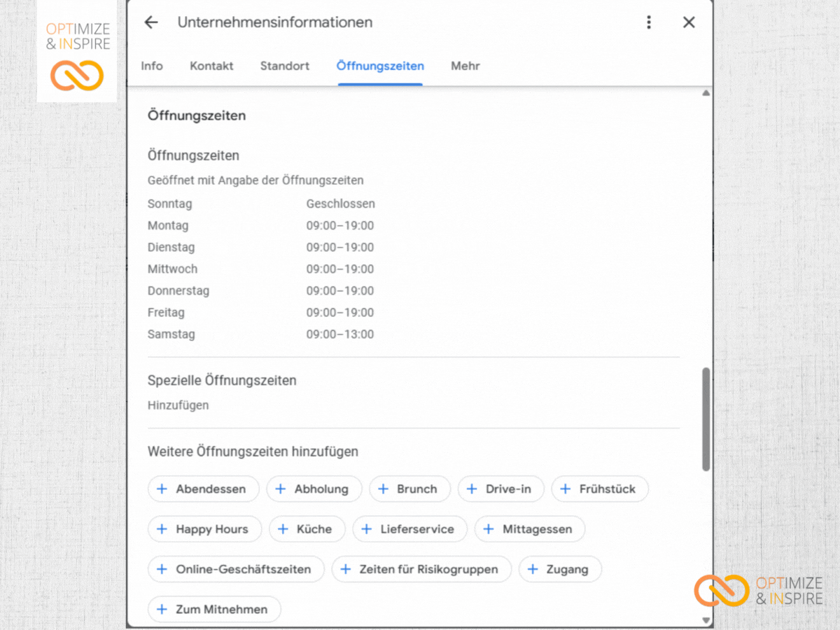Click plus icon on Brunch chip
This screenshot has width=840, height=630.
tap(383, 489)
